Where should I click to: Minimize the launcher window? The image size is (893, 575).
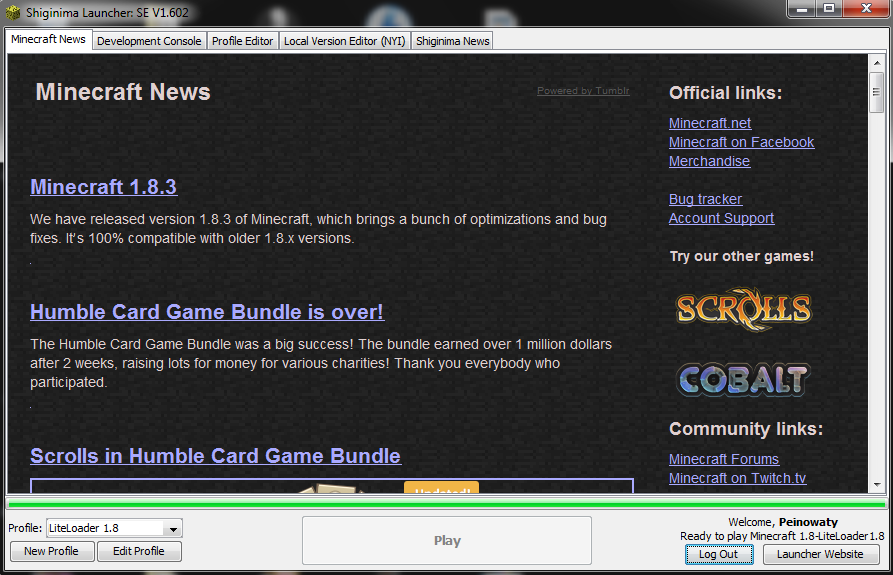(x=802, y=9)
